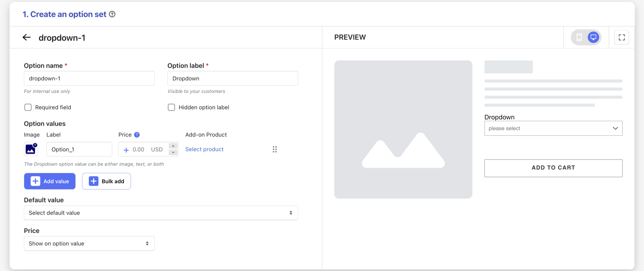This screenshot has width=644, height=271.
Task: Expand the please select preview dropdown
Action: click(553, 128)
